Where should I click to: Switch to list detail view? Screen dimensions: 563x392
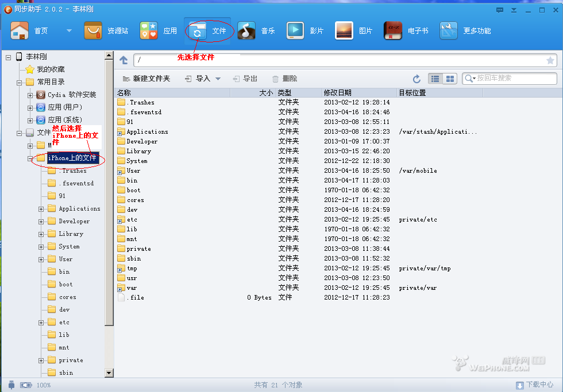436,79
